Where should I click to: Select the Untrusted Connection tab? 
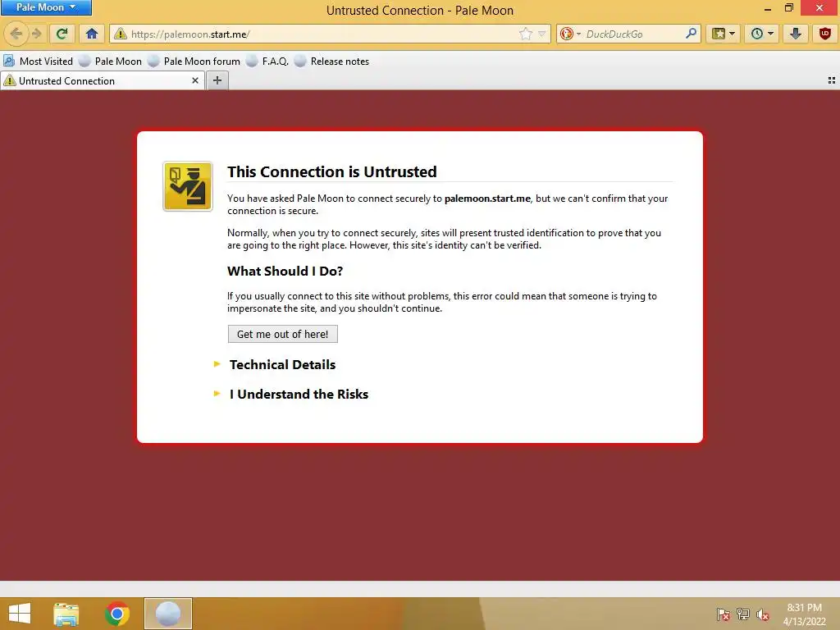[x=102, y=81]
